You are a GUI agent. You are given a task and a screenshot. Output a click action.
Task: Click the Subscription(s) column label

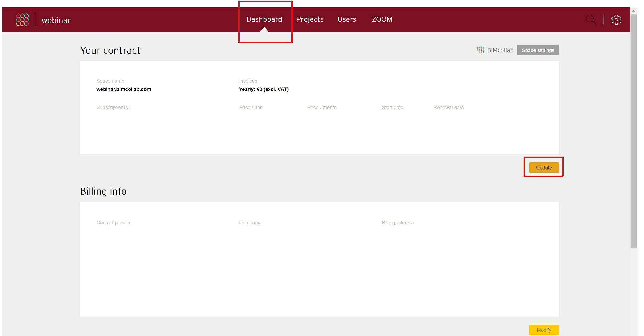[113, 108]
